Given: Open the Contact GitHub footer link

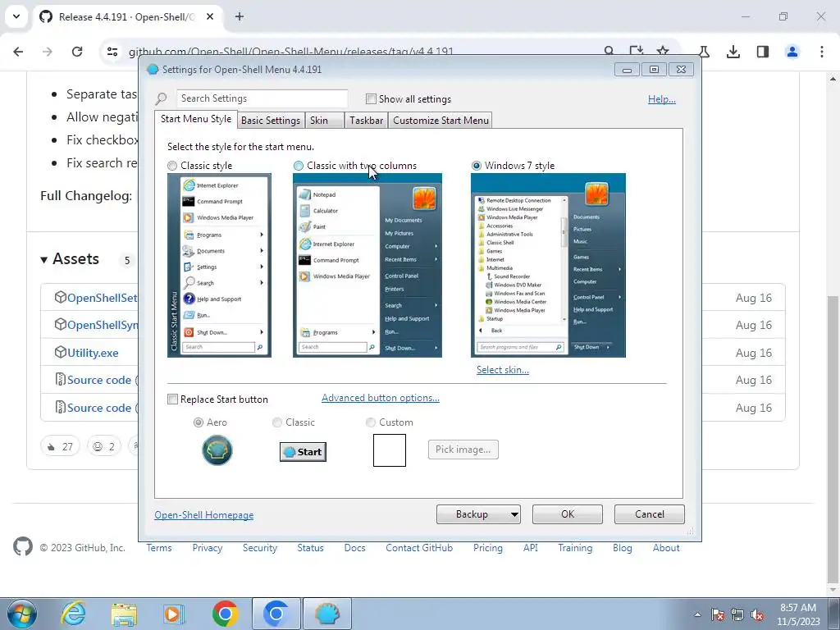Looking at the screenshot, I should click(x=419, y=548).
